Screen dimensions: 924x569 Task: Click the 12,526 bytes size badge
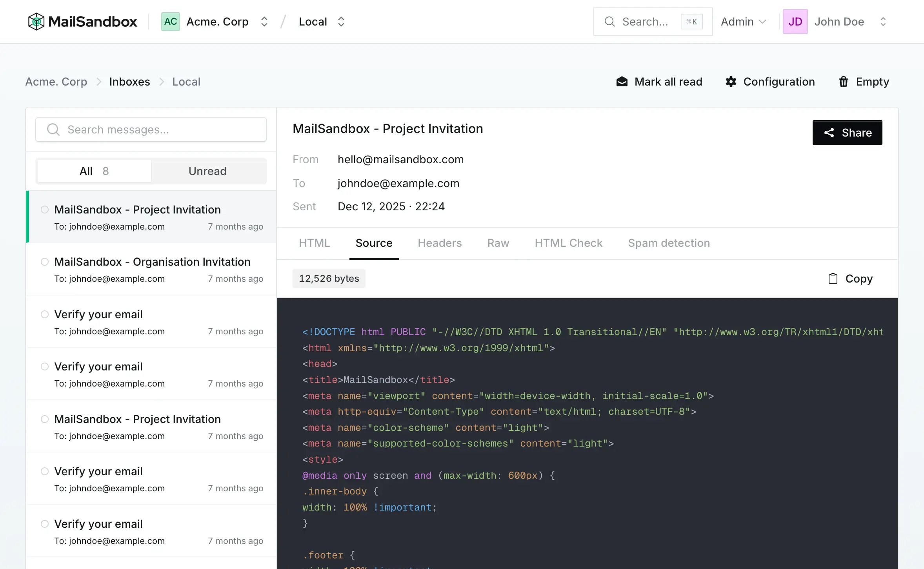click(x=329, y=279)
